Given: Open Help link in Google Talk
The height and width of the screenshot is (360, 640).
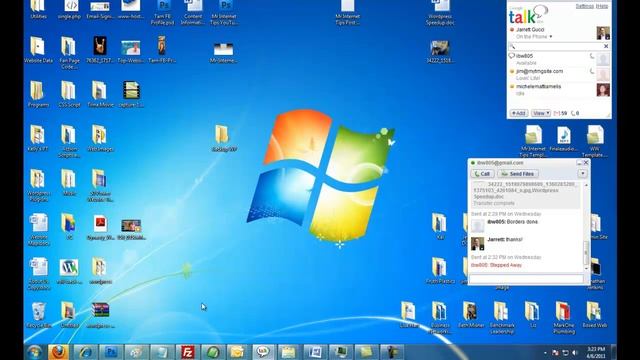Looking at the screenshot, I should click(x=602, y=6).
